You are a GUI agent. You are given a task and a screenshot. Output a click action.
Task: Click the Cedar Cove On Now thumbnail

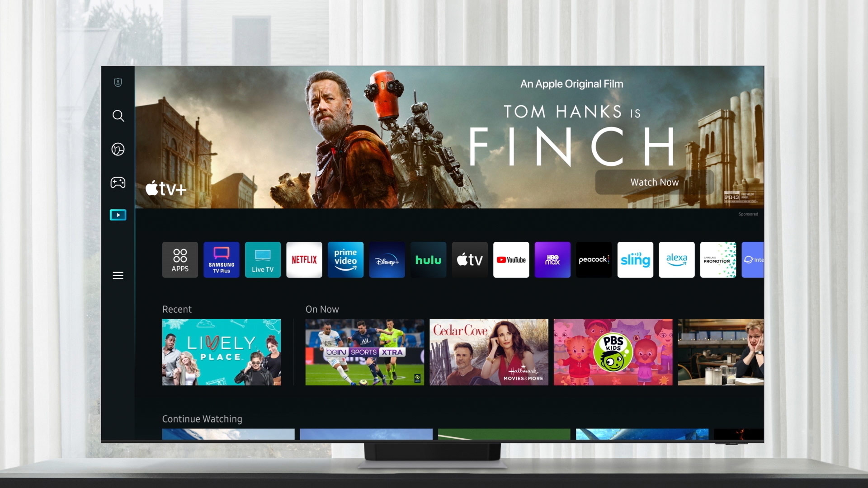click(488, 352)
